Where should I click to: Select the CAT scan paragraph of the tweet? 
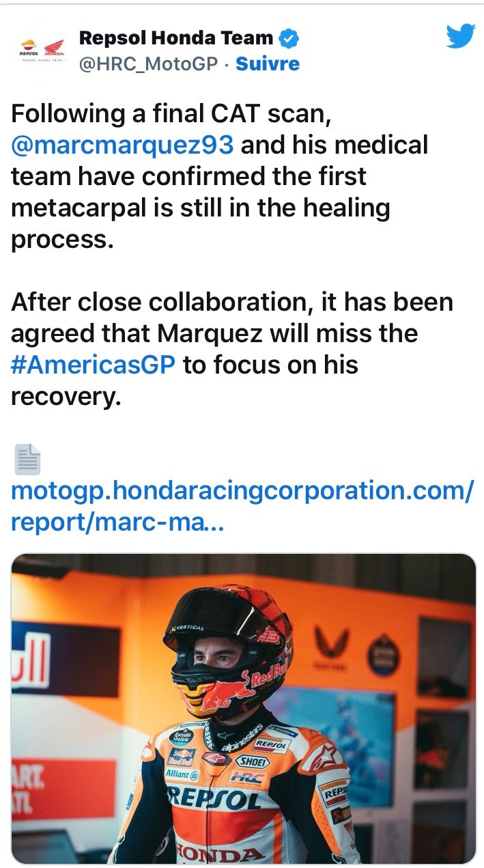[219, 176]
